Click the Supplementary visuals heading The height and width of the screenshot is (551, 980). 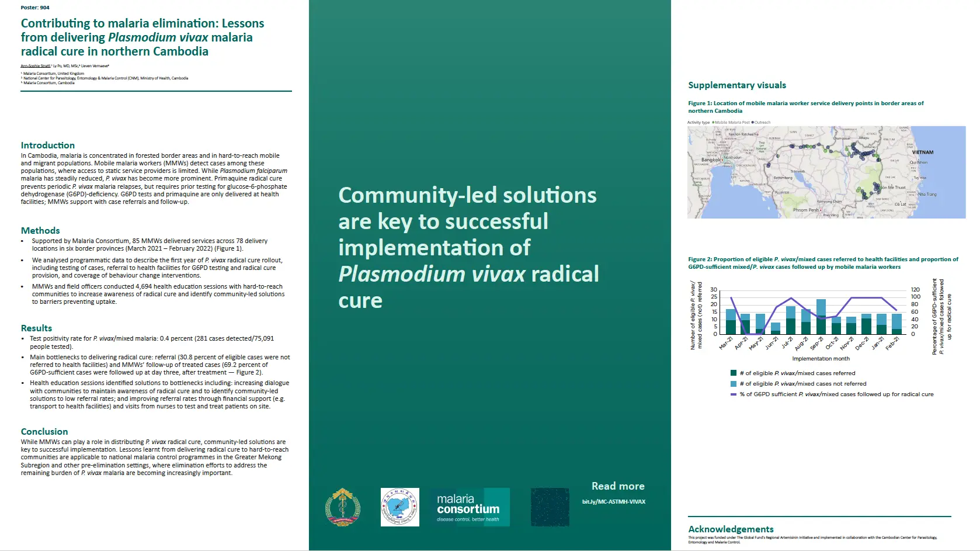[737, 85]
